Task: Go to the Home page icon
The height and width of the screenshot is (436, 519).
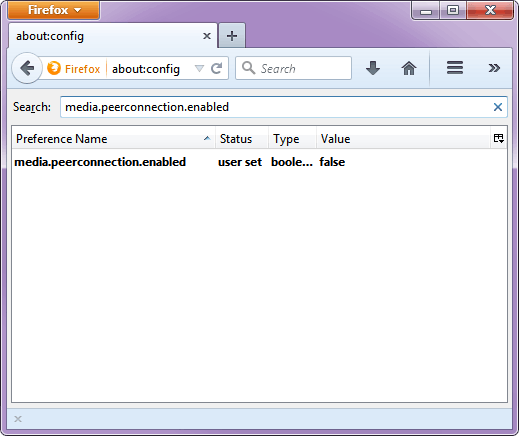Action: point(409,68)
